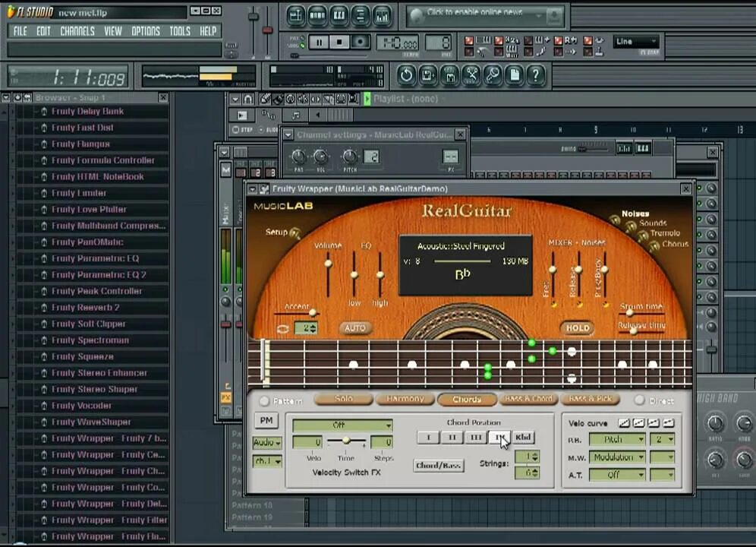The height and width of the screenshot is (547, 756).
Task: Click the Pan knob in Channel settings
Action: point(299,157)
